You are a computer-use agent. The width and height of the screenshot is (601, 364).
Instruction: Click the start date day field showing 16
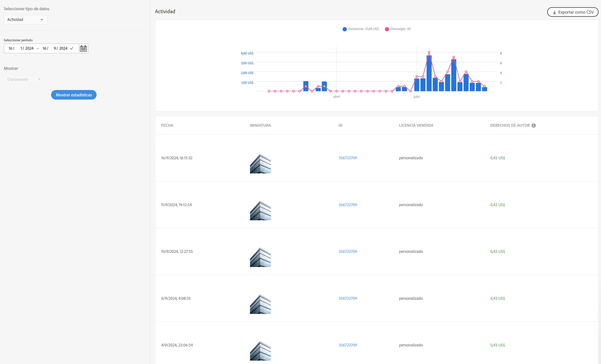point(11,48)
